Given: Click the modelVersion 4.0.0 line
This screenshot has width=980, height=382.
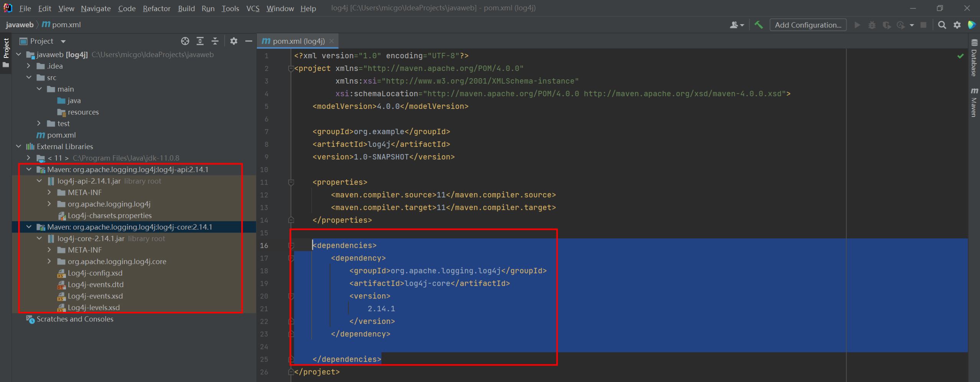Looking at the screenshot, I should (x=391, y=107).
